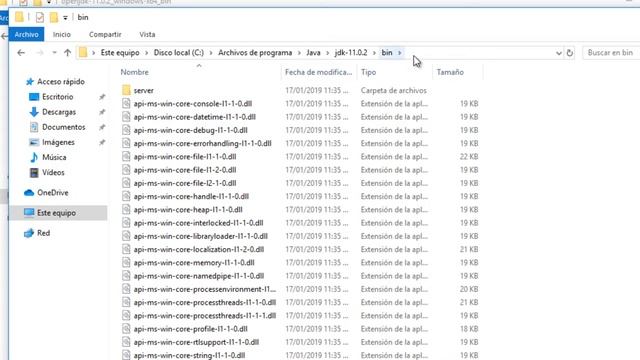Click the OneDrive cloud icon
Screen dimensions: 640x360
(29, 193)
